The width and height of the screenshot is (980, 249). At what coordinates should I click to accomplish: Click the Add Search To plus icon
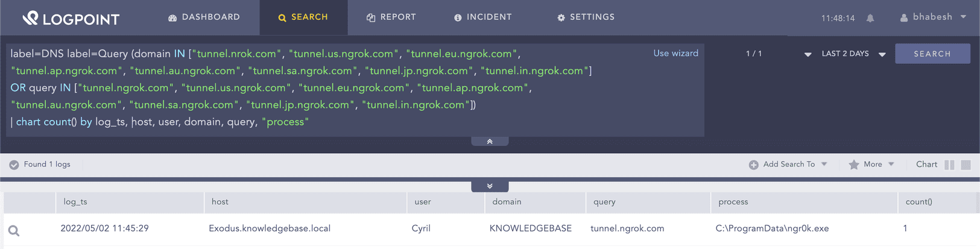pos(753,165)
